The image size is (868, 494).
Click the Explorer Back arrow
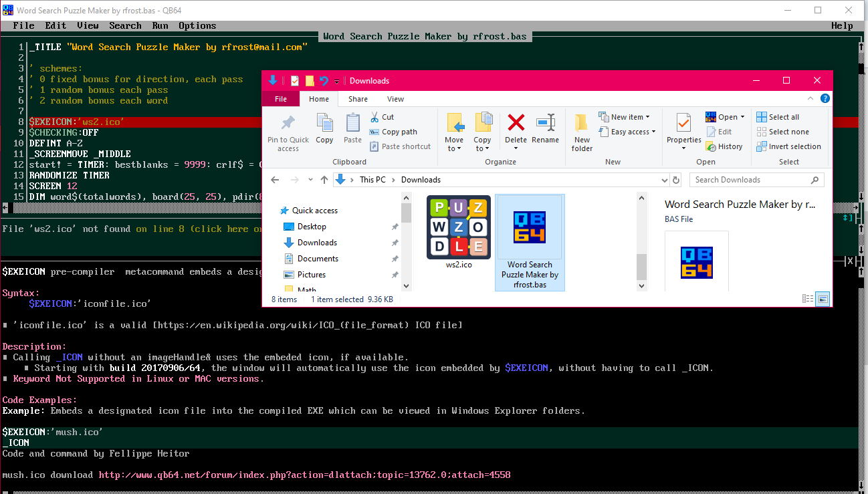pos(276,179)
